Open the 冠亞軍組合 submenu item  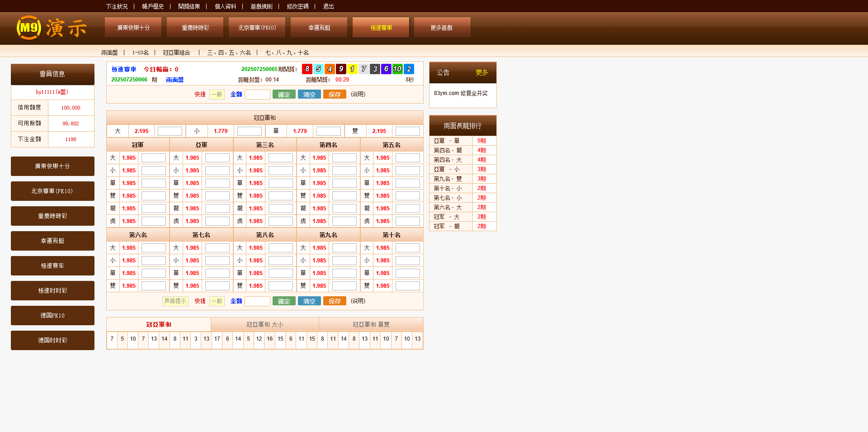pyautogui.click(x=176, y=53)
